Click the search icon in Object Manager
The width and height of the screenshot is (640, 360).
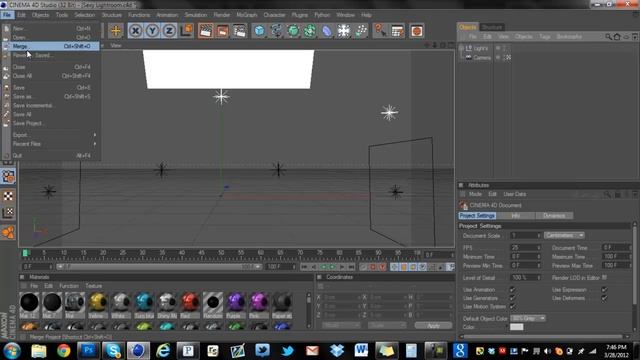(x=608, y=37)
